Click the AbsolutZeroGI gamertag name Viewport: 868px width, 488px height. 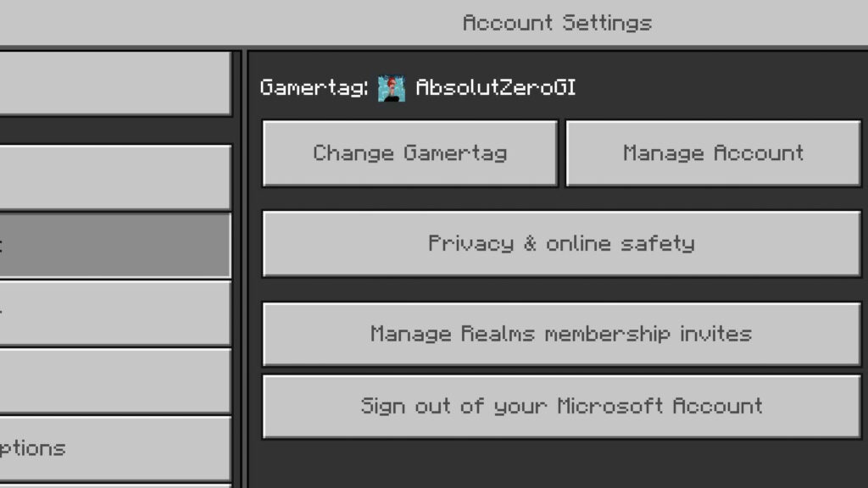495,87
